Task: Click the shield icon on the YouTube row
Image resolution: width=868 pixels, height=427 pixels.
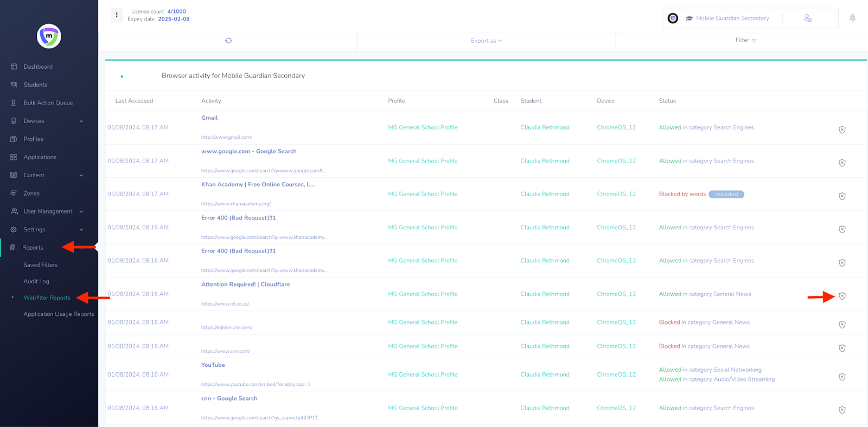Action: (842, 377)
